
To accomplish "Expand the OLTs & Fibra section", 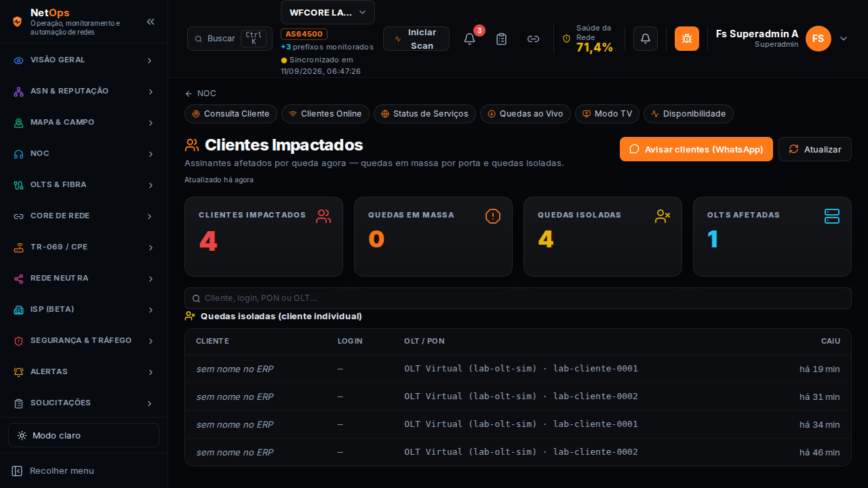I will click(83, 185).
